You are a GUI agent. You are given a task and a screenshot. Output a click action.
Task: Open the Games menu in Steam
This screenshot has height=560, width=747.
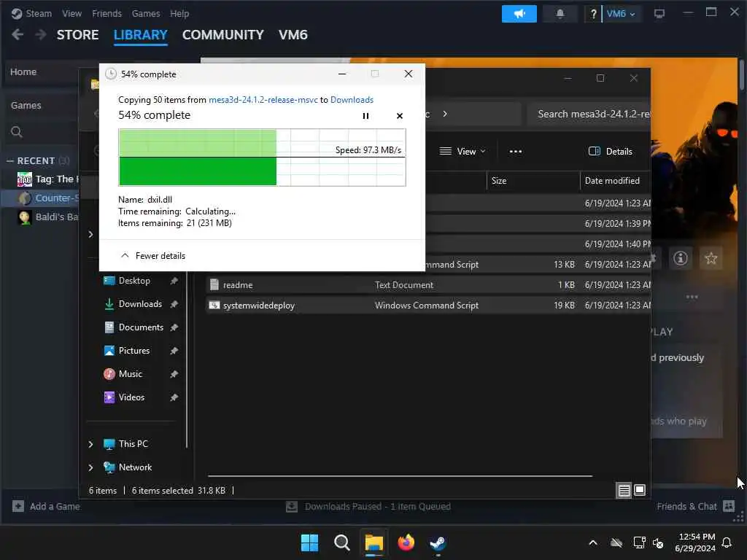(x=146, y=13)
